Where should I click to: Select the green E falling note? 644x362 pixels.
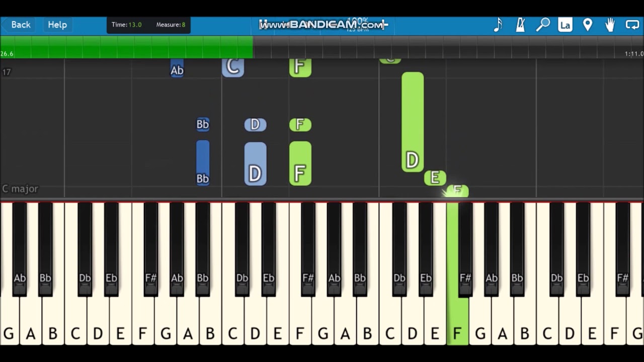[435, 177]
